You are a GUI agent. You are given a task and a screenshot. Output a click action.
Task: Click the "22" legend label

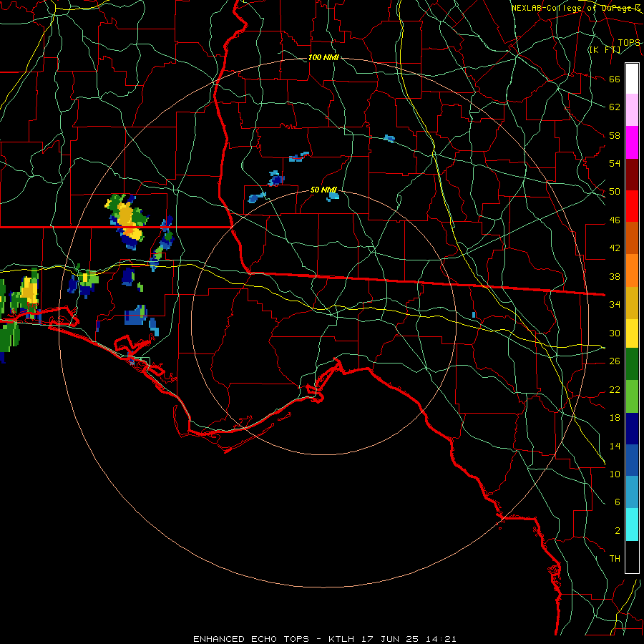point(615,390)
